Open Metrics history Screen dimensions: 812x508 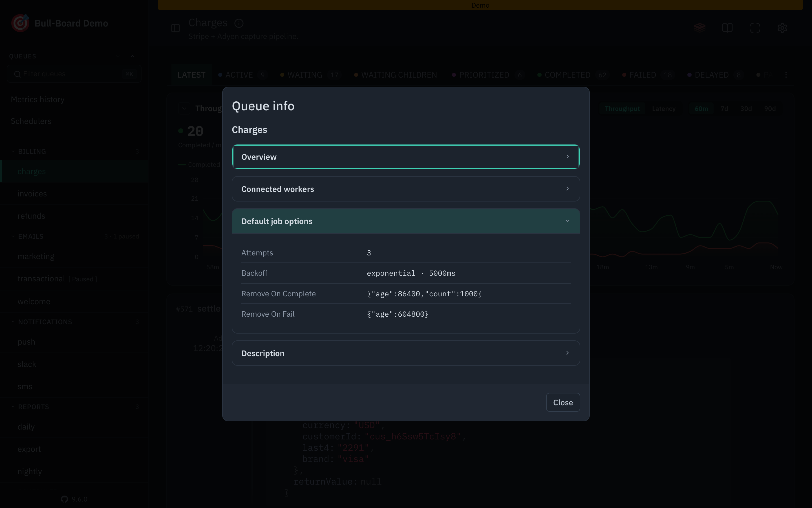pos(37,99)
